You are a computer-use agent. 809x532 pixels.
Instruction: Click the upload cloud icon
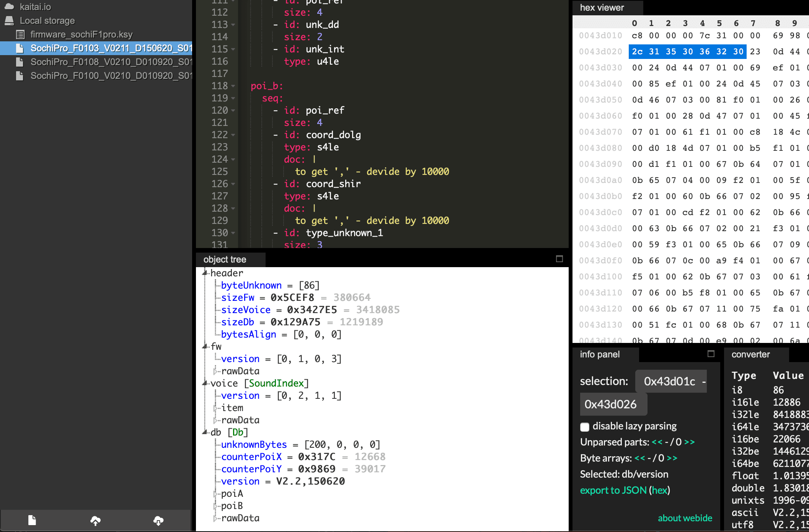click(95, 520)
